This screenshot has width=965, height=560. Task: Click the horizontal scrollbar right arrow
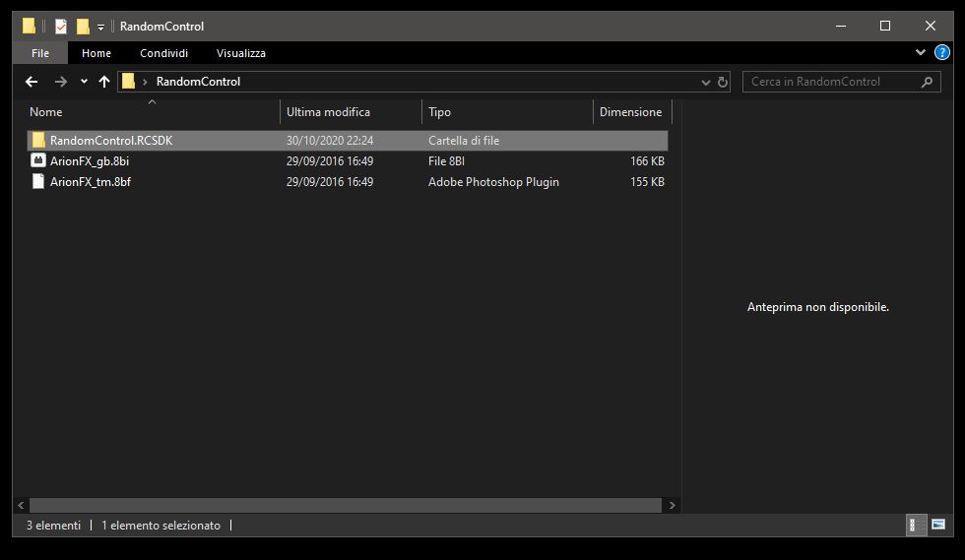[672, 505]
